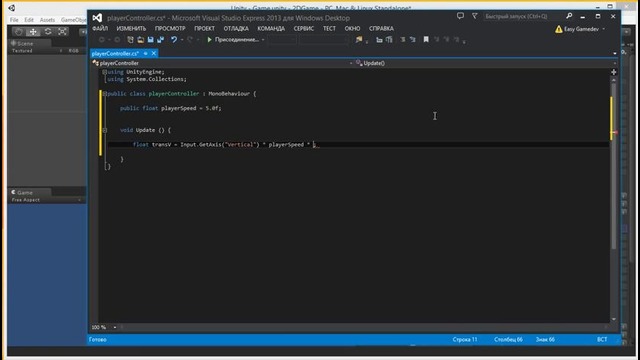Pin the playerController.cs tab
Image resolution: width=640 pixels, height=360 pixels.
145,53
